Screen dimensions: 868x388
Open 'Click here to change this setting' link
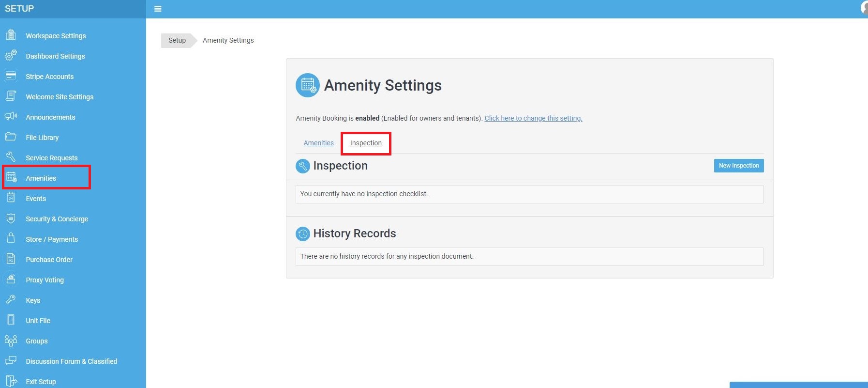pyautogui.click(x=533, y=118)
